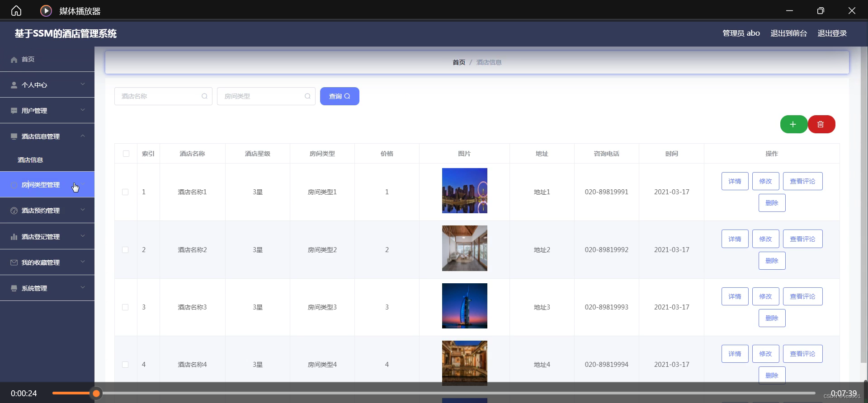
Task: Click 详情 button for 酒店名称3
Action: click(735, 296)
